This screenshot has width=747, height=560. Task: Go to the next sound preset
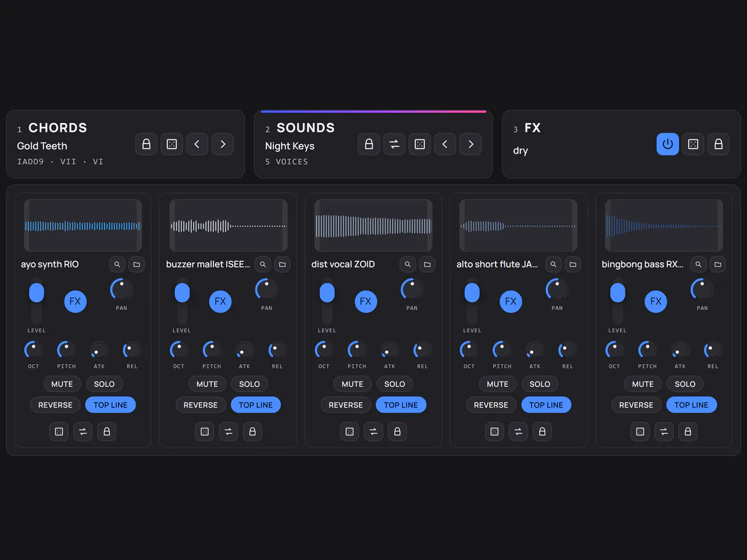471,144
